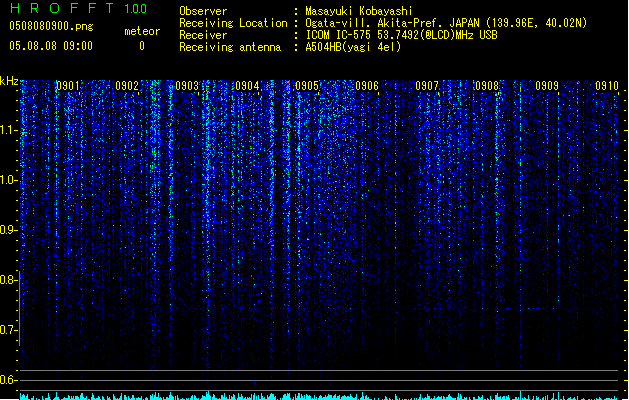Click the 0.6 kHz axis label
The width and height of the screenshot is (629, 400).
[x=8, y=380]
